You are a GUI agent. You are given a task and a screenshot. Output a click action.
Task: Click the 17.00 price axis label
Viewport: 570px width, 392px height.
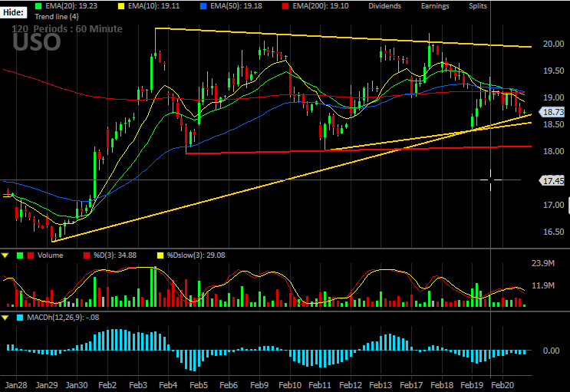tap(554, 206)
